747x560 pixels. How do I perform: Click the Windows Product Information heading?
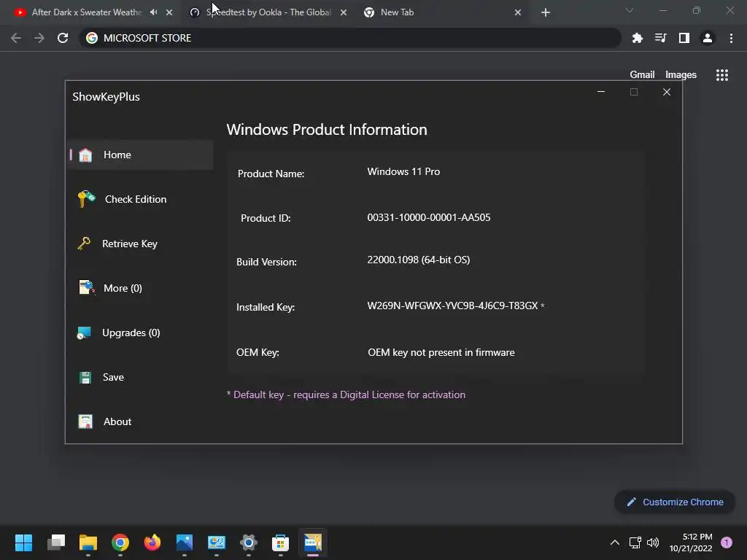point(327,130)
